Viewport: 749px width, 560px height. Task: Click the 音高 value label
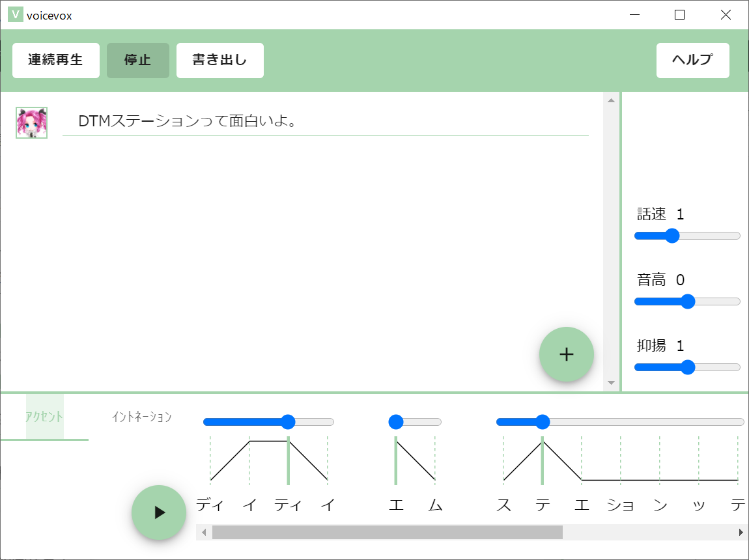click(x=660, y=280)
